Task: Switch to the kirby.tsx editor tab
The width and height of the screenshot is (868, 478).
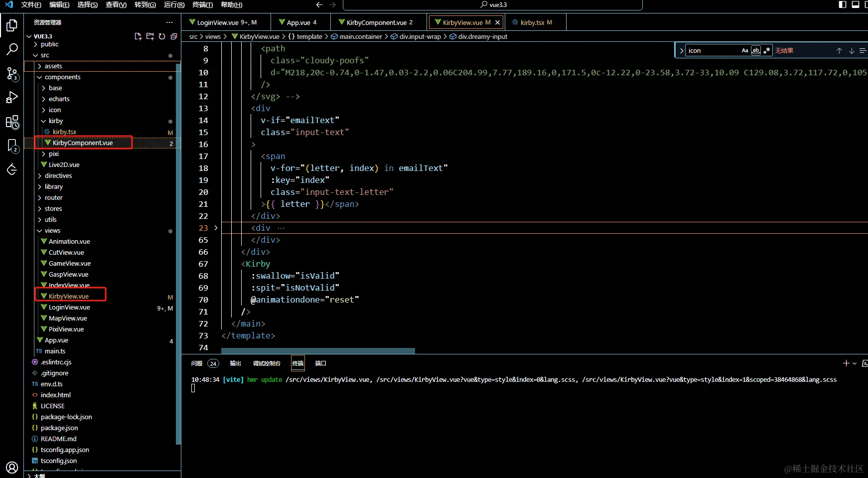Action: click(536, 22)
